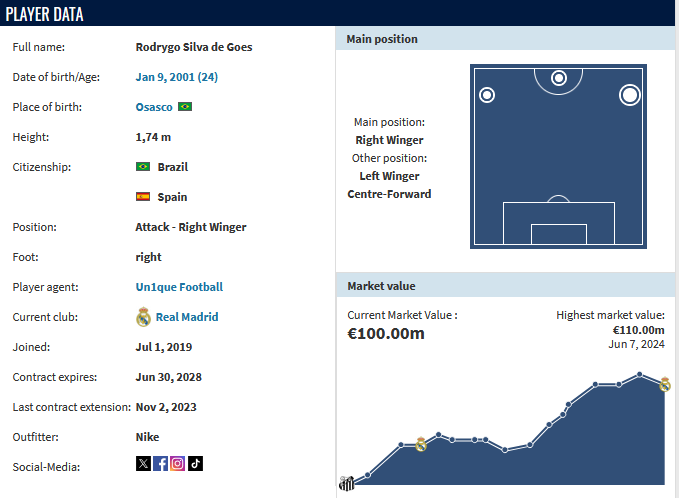The height and width of the screenshot is (498, 679).
Task: Click the Centre-Forward text under Other position
Action: [389, 194]
